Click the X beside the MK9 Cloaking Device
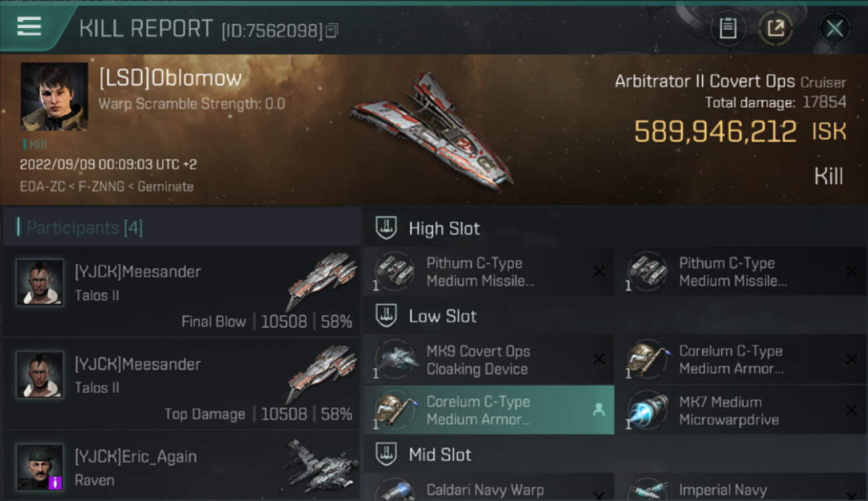The width and height of the screenshot is (868, 501). [x=599, y=359]
